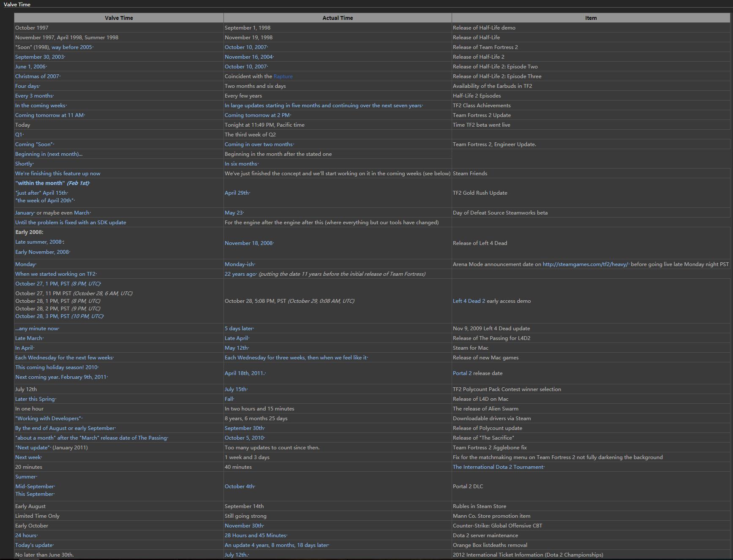733x560 pixels.
Task: Follow the 'Working with Developers' link
Action: pos(48,419)
